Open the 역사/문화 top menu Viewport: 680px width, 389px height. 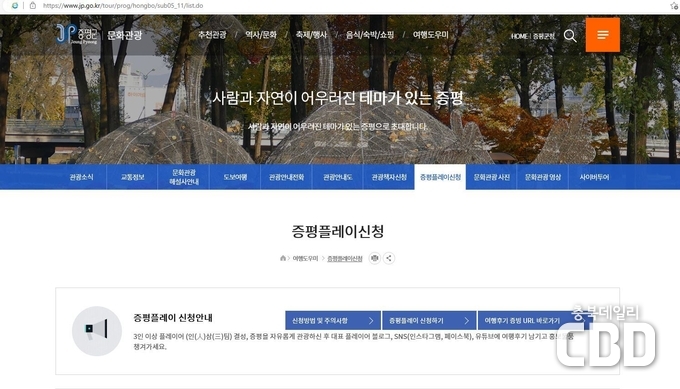(261, 35)
